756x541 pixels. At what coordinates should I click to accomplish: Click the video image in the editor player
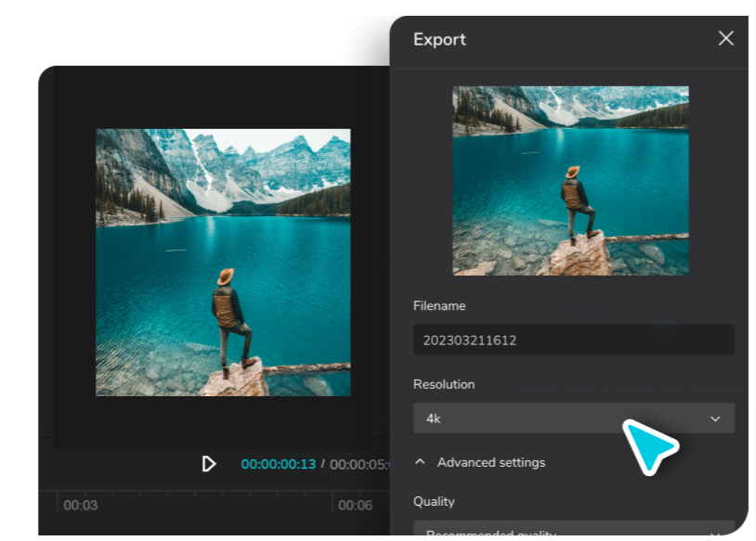pos(223,263)
